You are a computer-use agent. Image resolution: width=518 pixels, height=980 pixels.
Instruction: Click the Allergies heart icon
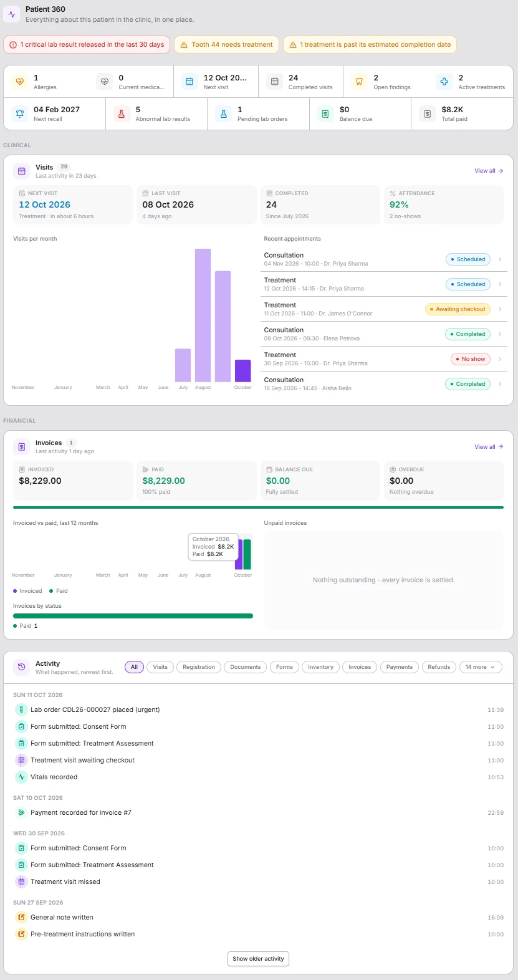(20, 82)
